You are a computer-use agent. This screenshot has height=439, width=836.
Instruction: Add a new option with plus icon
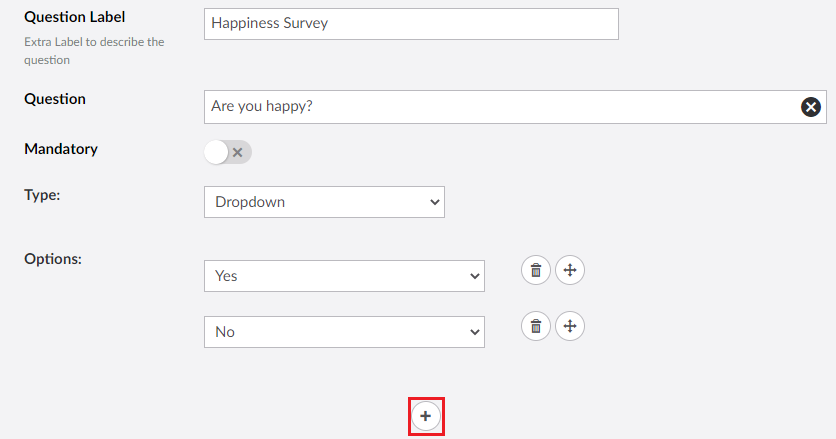click(x=426, y=416)
